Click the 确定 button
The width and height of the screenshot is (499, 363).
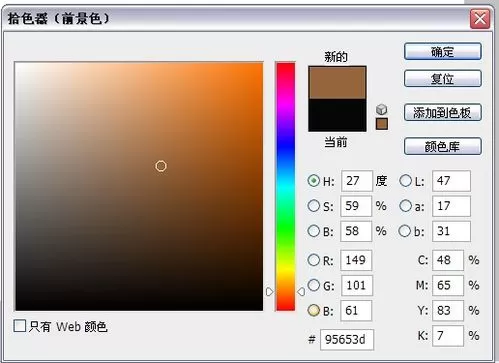click(x=443, y=52)
